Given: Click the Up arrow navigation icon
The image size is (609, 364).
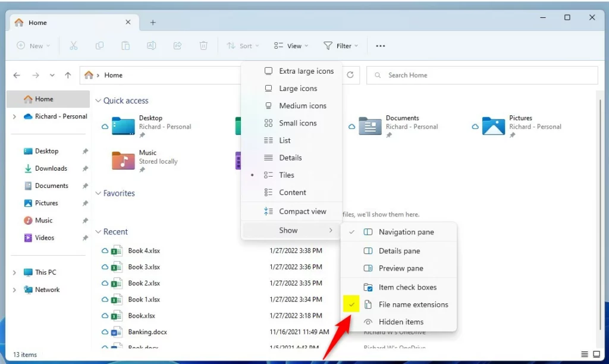Looking at the screenshot, I should (68, 76).
